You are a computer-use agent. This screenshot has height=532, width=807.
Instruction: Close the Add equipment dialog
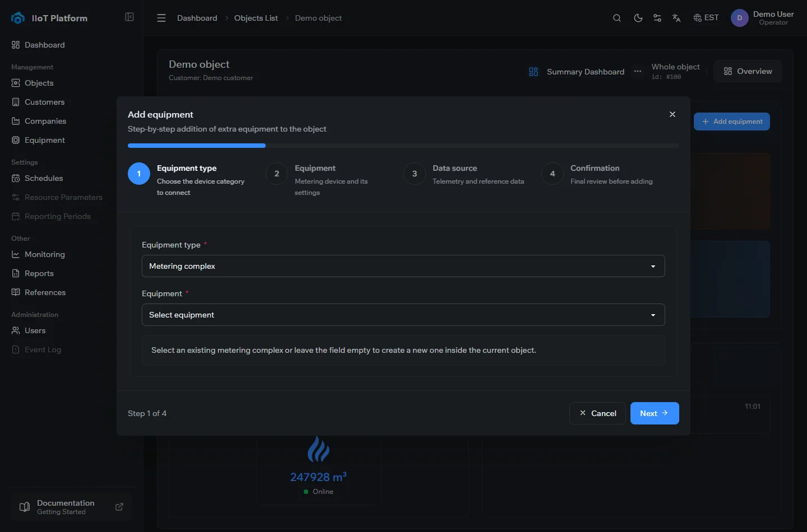click(672, 114)
